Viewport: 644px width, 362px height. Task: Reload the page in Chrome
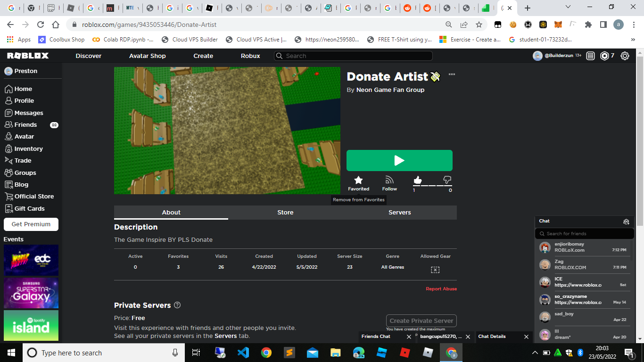(x=41, y=25)
